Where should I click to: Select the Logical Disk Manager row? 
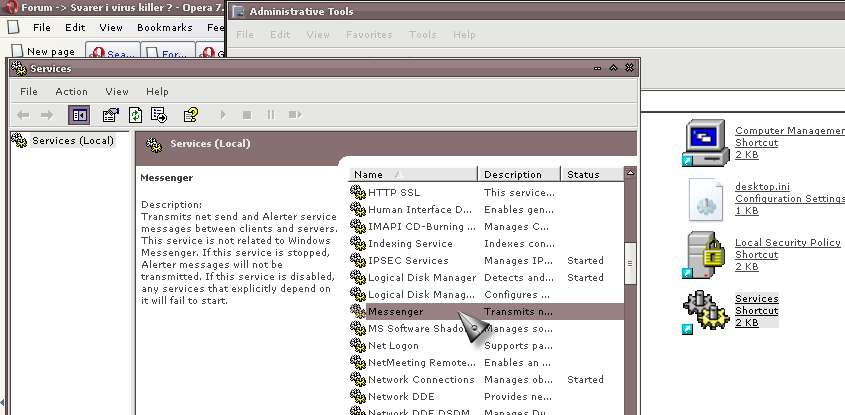pos(487,278)
